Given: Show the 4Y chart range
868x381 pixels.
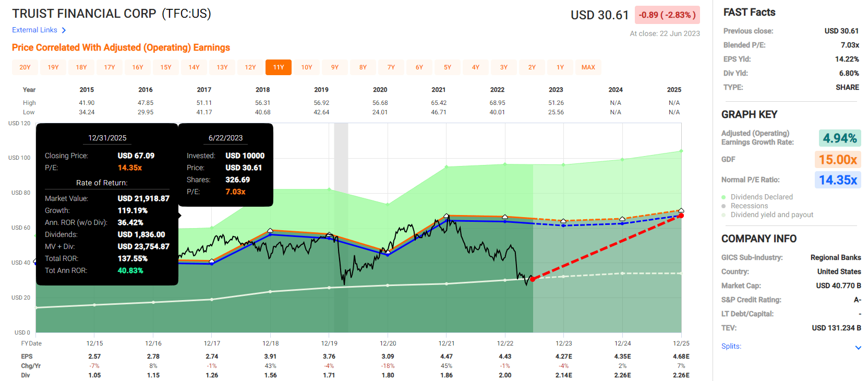Looking at the screenshot, I should [476, 67].
